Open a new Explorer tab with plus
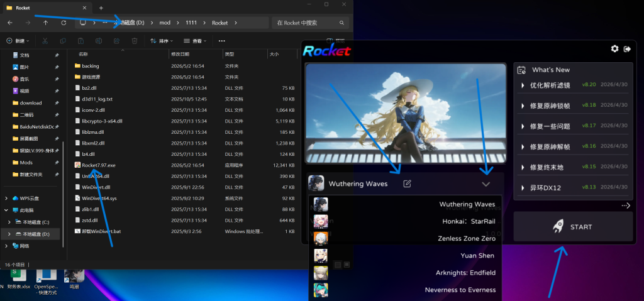Image resolution: width=644 pixels, height=301 pixels. point(101,8)
